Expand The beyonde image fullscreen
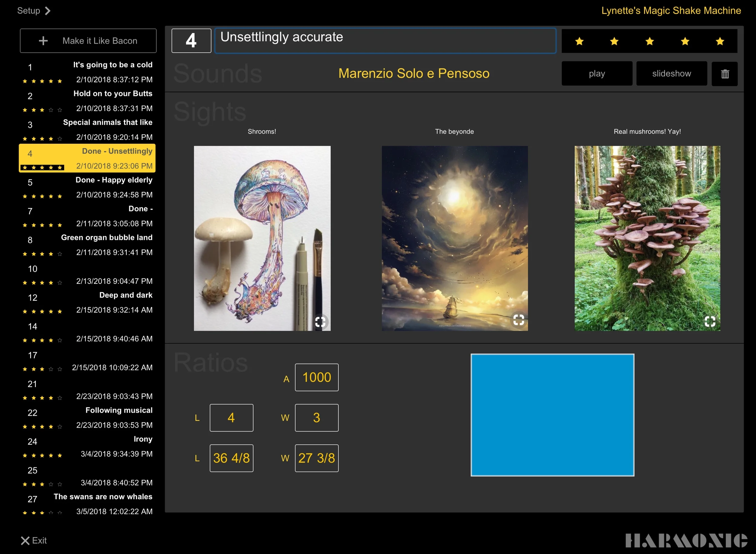The height and width of the screenshot is (554, 756). click(518, 320)
